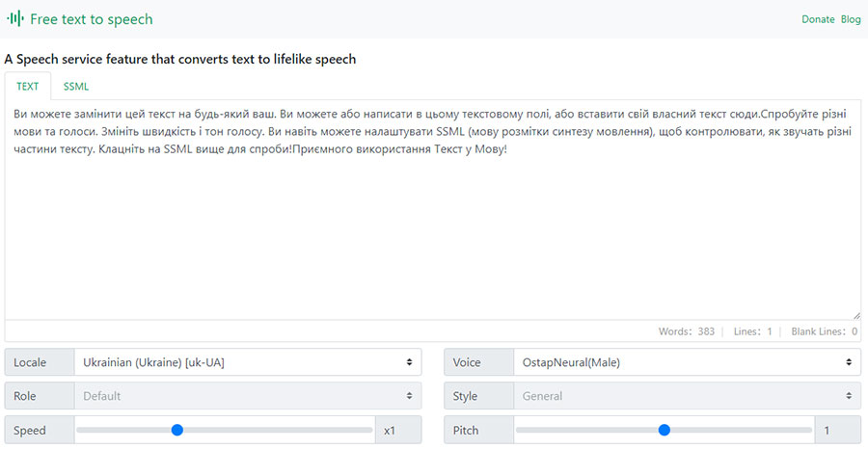Open the Blog link
Screen dimensions: 868x449
[x=851, y=19]
